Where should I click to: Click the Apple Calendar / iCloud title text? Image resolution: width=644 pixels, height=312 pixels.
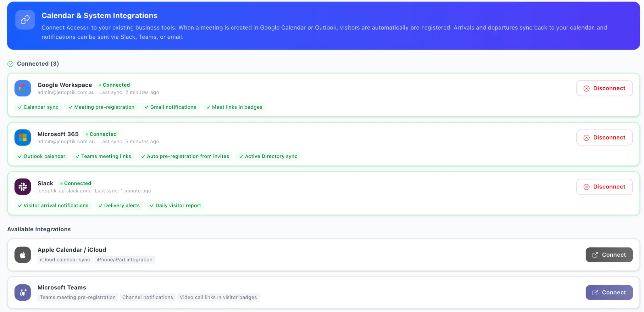tap(72, 250)
